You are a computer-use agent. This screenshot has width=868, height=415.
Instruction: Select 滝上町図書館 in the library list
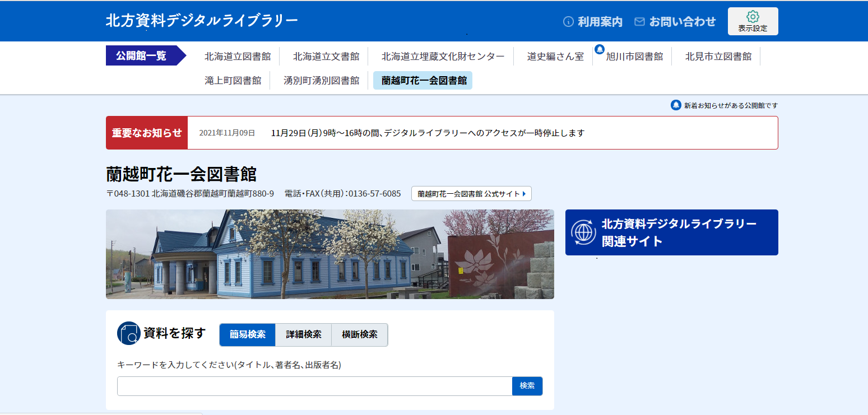[233, 80]
